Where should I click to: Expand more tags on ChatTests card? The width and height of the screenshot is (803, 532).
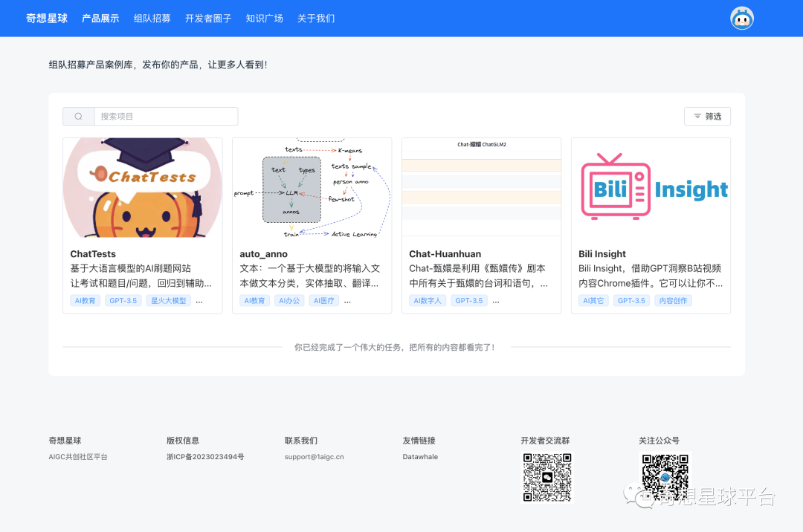(x=199, y=302)
